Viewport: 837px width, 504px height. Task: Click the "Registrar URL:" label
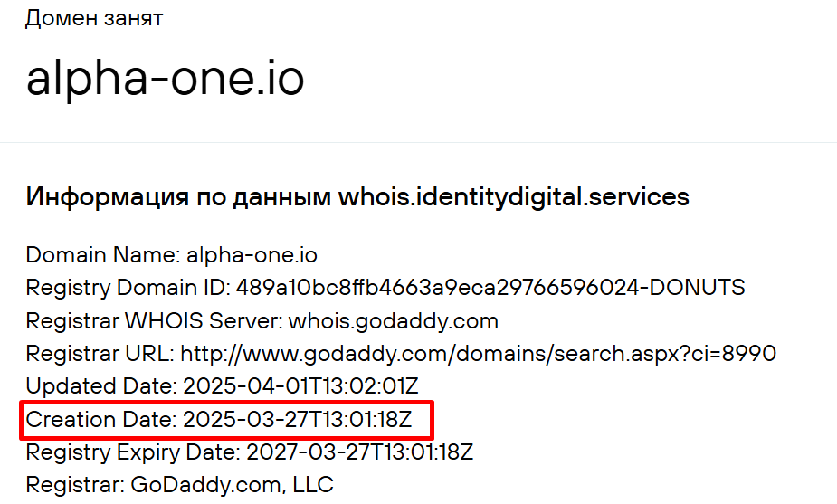point(100,353)
